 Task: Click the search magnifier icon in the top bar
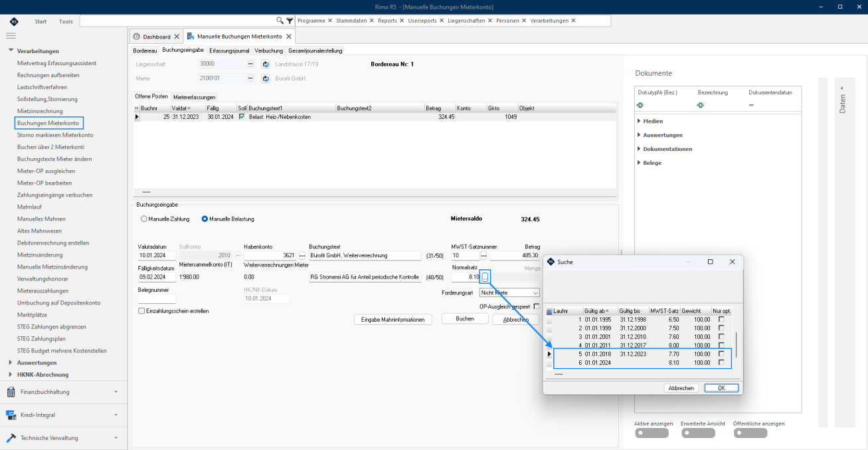[280, 21]
